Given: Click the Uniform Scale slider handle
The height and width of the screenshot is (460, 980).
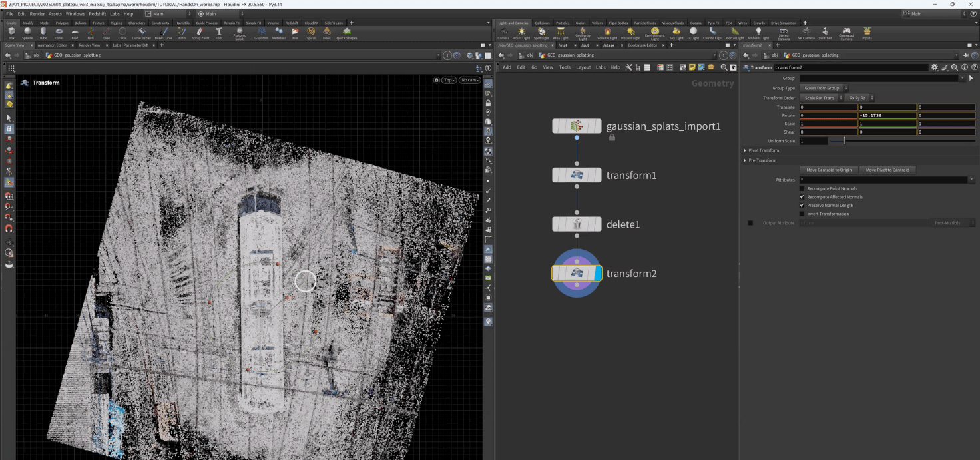Looking at the screenshot, I should (844, 141).
